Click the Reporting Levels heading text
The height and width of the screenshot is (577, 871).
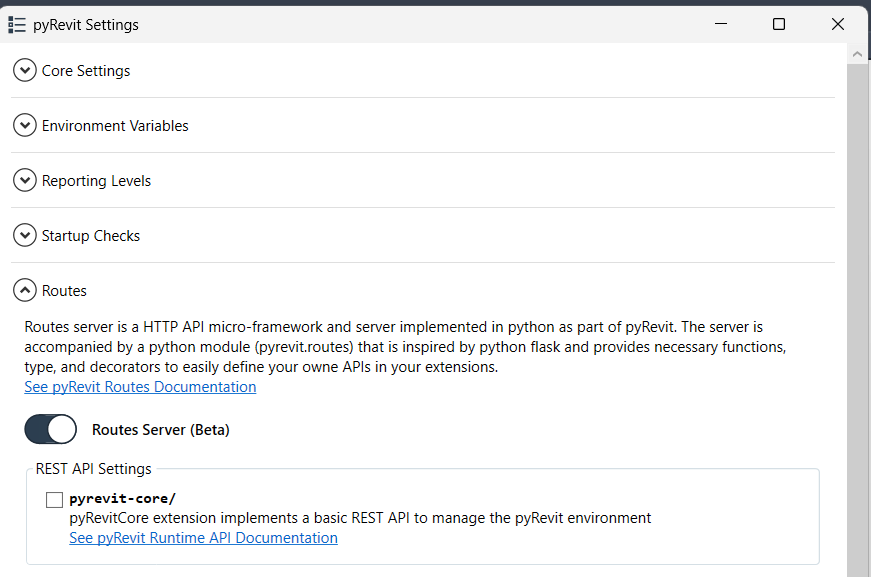coord(96,181)
